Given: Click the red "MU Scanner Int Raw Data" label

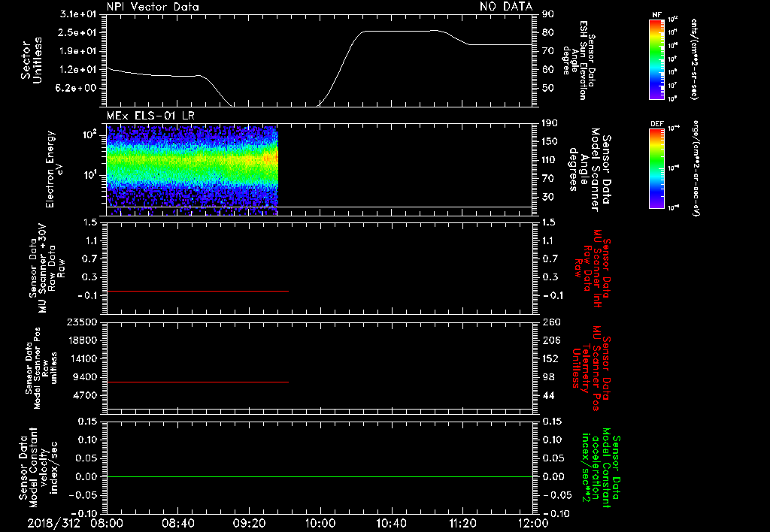Looking at the screenshot, I should tap(593, 268).
